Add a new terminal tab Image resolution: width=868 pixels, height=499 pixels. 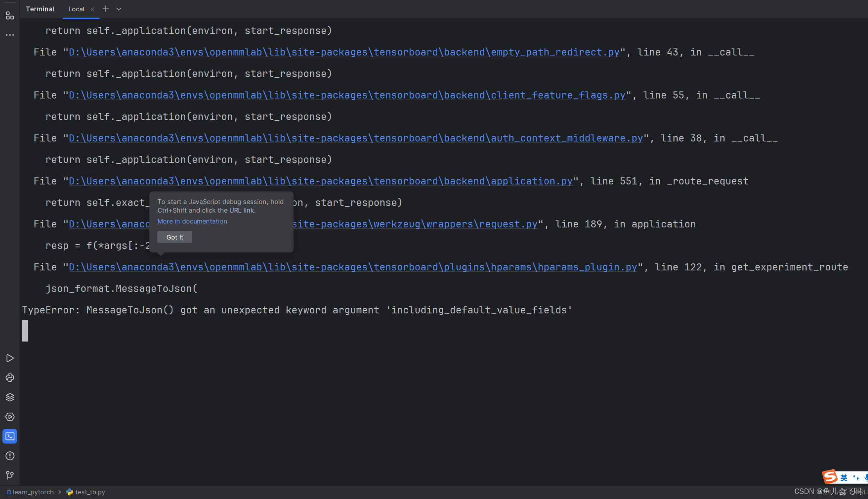pos(106,9)
